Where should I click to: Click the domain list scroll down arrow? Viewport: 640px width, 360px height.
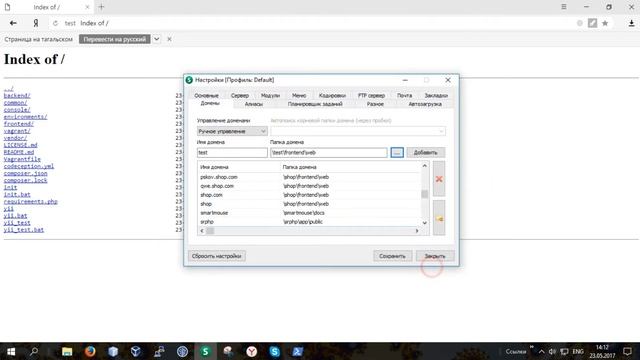424,223
